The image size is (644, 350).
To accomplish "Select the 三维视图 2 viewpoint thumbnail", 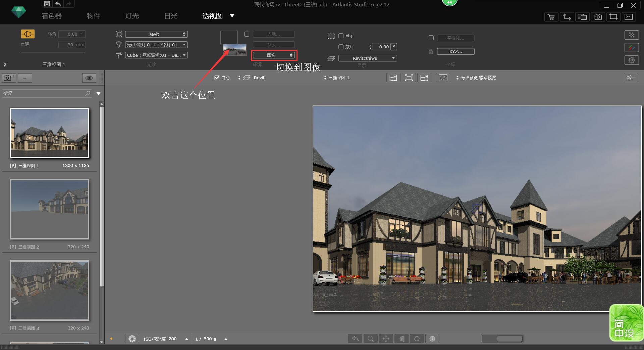I will click(x=49, y=209).
